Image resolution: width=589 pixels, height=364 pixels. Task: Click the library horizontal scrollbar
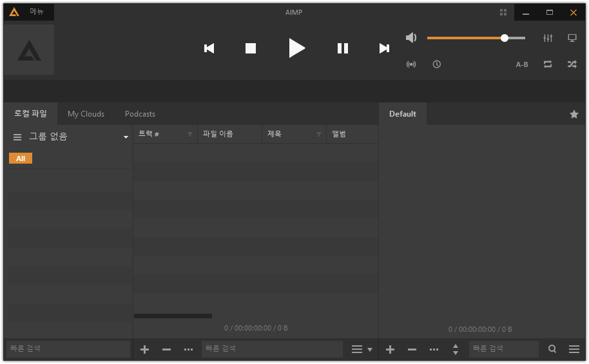(x=173, y=316)
